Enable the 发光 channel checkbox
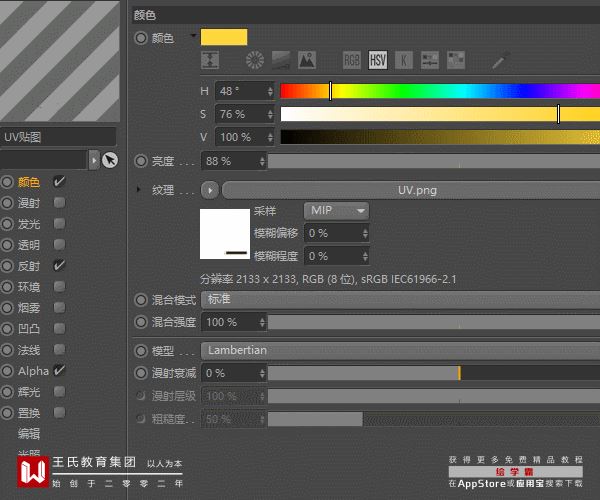Image resolution: width=600 pixels, height=500 pixels. [x=59, y=223]
